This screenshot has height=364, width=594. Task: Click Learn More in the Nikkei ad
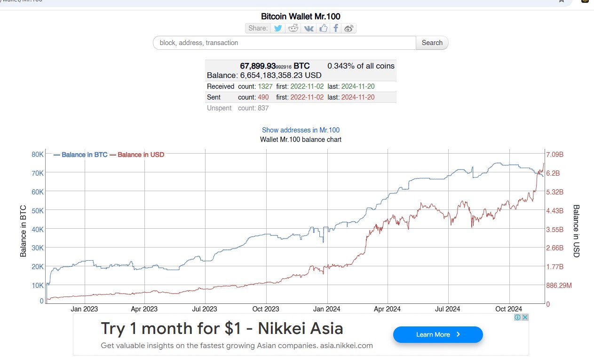point(438,334)
